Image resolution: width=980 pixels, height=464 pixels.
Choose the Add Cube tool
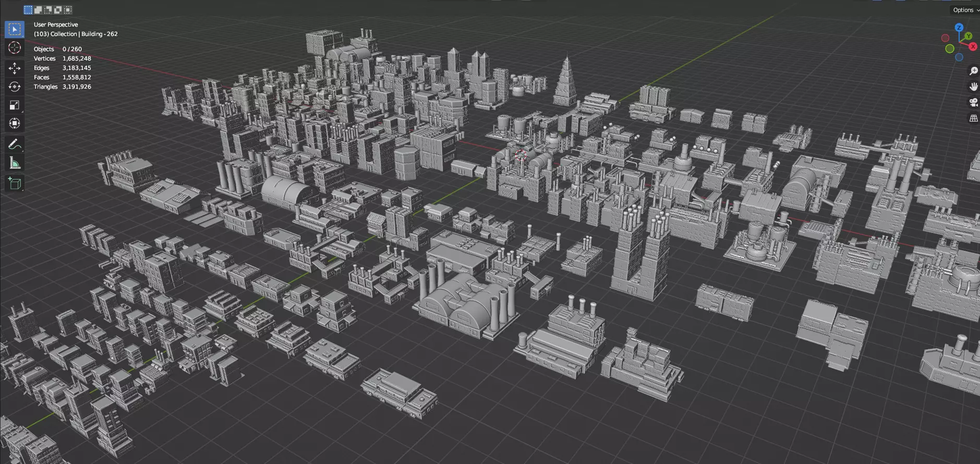15,184
